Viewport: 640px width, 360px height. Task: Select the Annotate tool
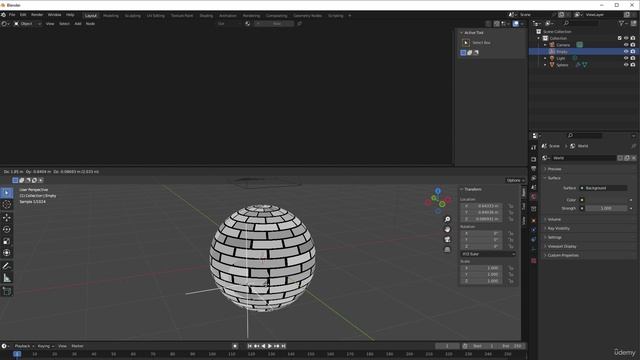(x=7, y=266)
